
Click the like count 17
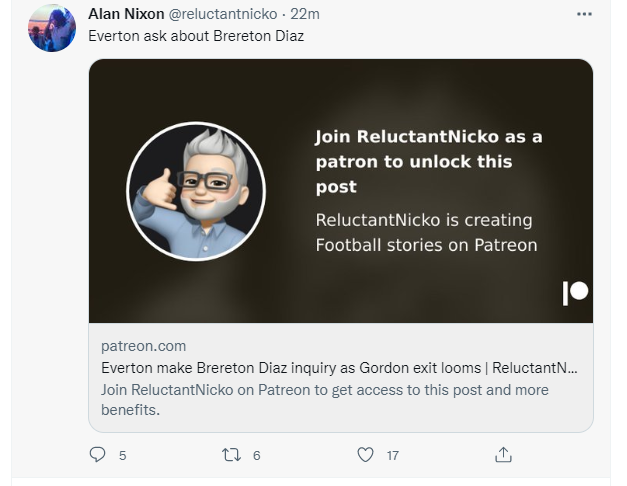pos(393,455)
